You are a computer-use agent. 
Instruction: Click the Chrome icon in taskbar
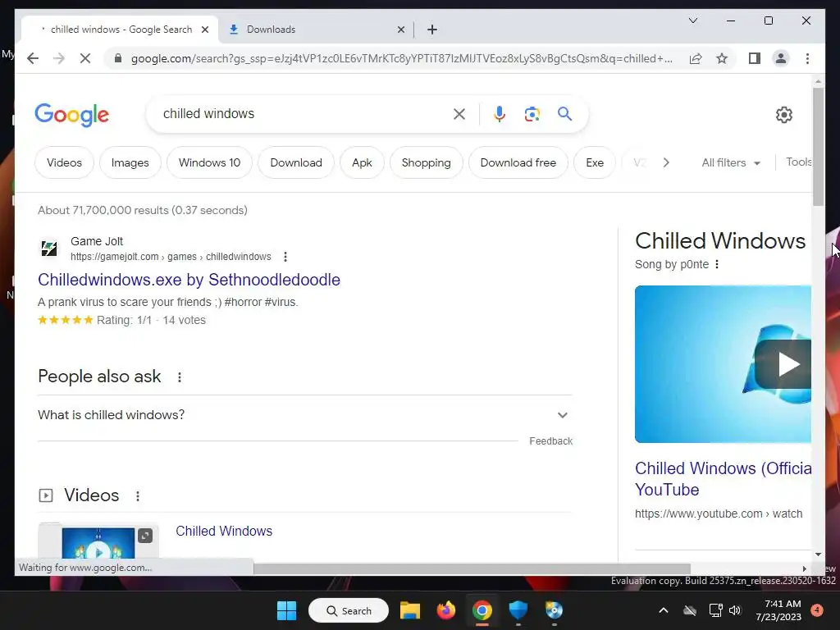[482, 610]
